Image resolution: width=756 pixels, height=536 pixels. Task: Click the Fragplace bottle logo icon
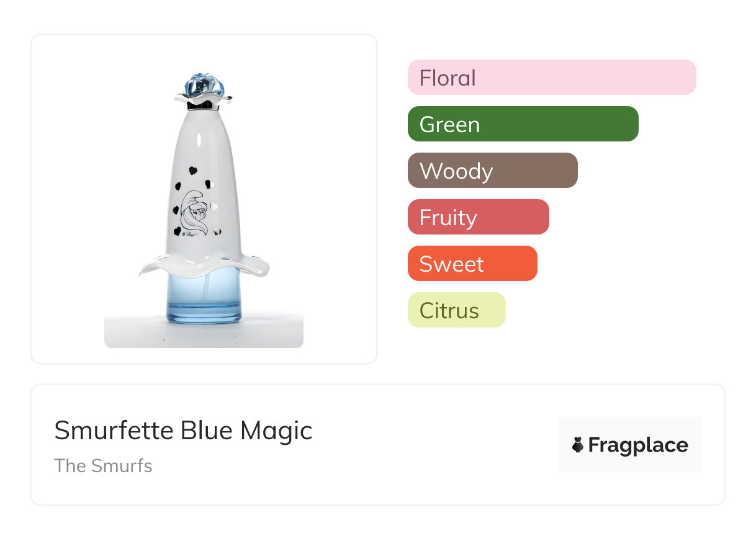coord(578,445)
